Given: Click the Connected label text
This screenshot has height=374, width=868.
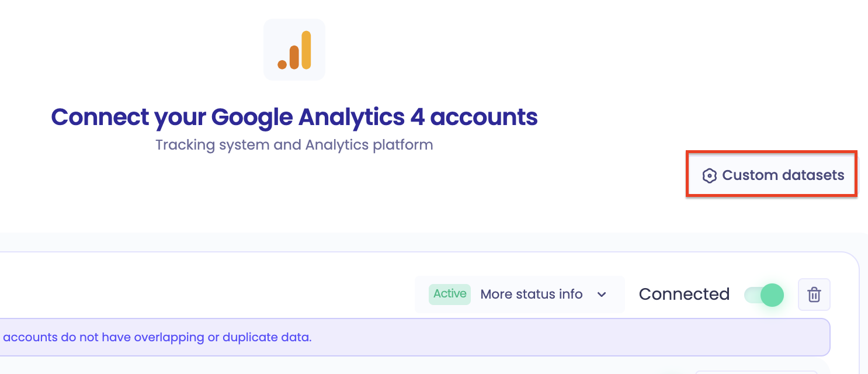Looking at the screenshot, I should point(684,294).
